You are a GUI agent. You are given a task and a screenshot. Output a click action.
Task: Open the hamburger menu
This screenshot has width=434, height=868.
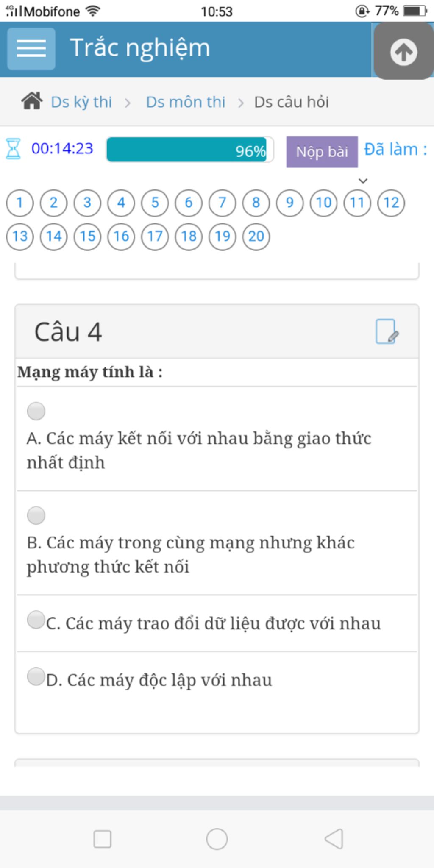(31, 48)
